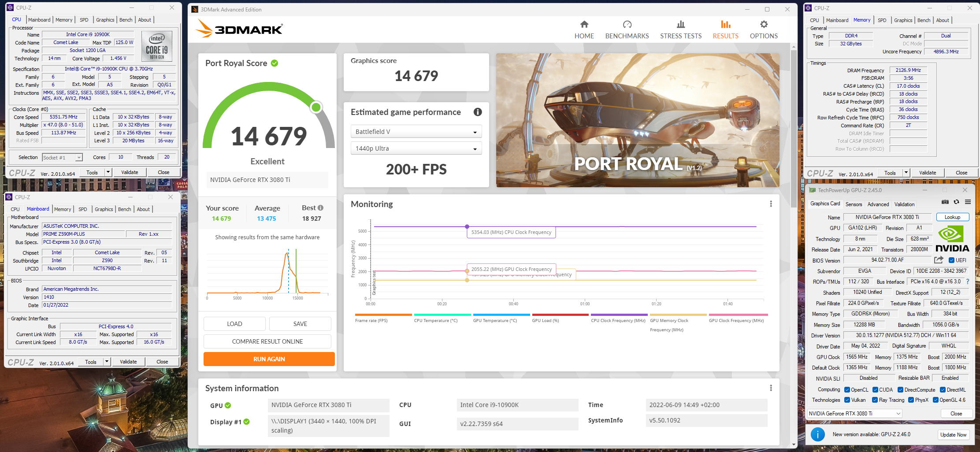Open the Monitoring three-dot menu
Screen dimensions: 980x452
(771, 204)
